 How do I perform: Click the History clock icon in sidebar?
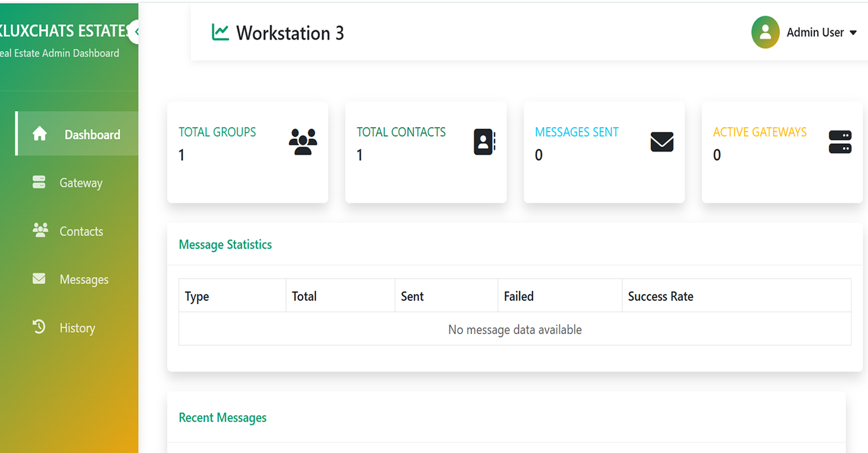click(39, 327)
